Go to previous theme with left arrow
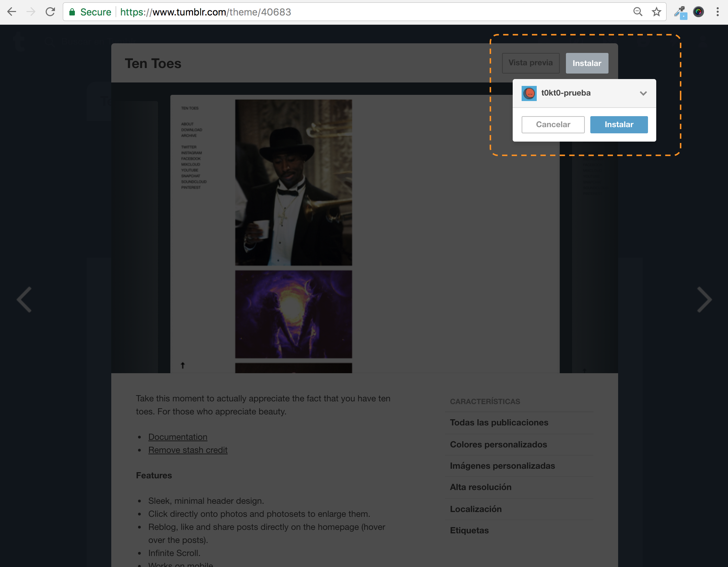The height and width of the screenshot is (567, 728). 24,299
